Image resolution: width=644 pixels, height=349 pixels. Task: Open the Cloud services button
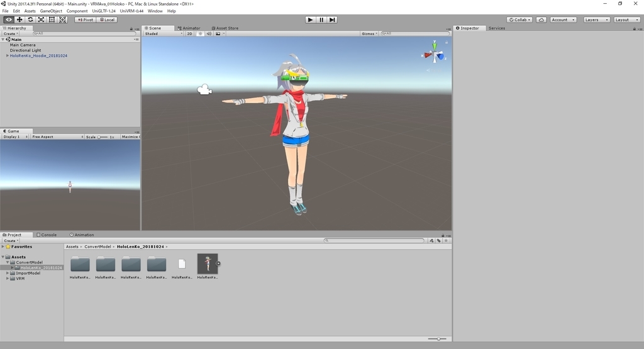click(541, 19)
